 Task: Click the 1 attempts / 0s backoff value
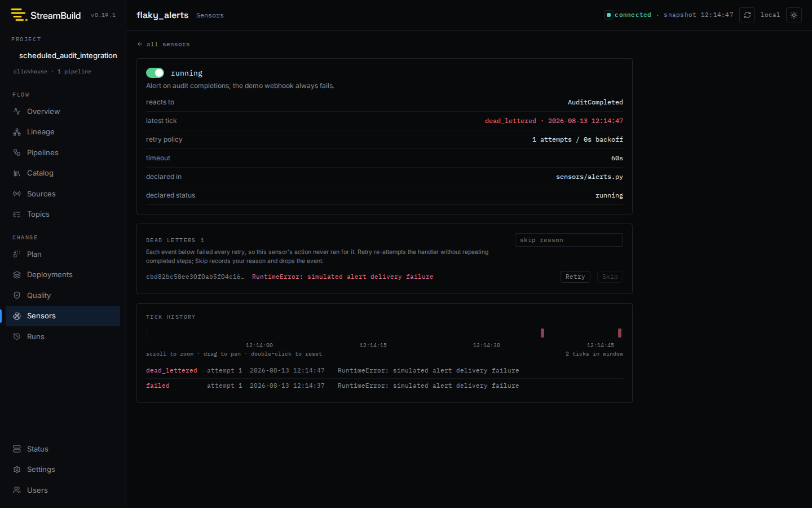[577, 139]
